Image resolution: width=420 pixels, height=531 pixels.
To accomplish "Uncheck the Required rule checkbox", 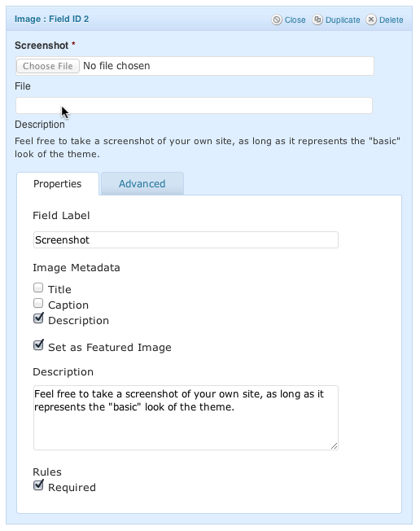I will (x=38, y=485).
